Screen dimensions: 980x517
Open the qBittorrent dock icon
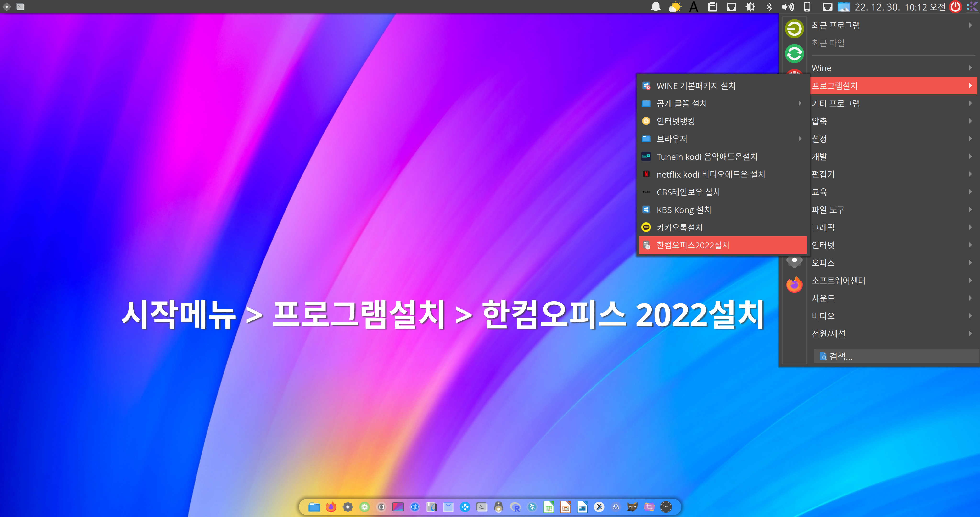[415, 507]
